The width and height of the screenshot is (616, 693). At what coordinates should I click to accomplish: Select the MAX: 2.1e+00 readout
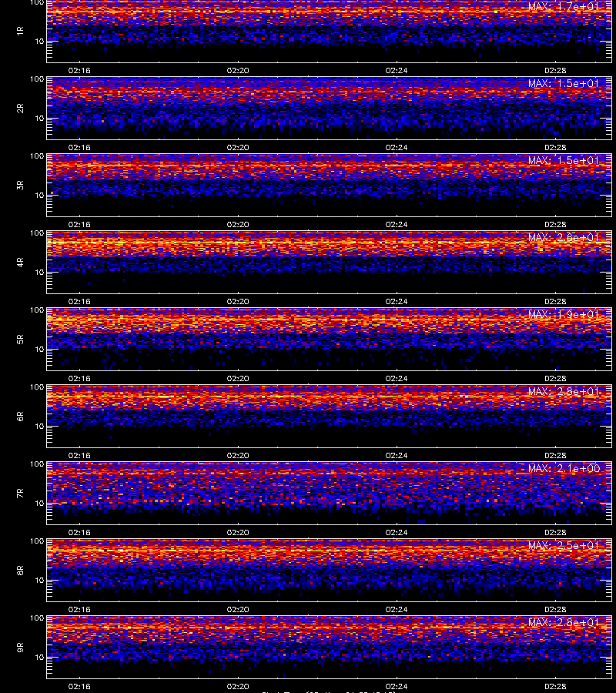click(564, 468)
